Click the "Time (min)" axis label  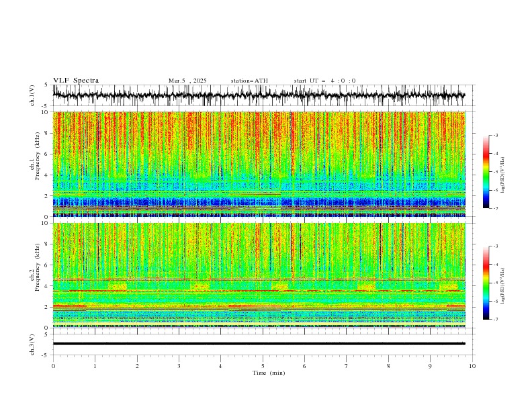click(x=269, y=373)
